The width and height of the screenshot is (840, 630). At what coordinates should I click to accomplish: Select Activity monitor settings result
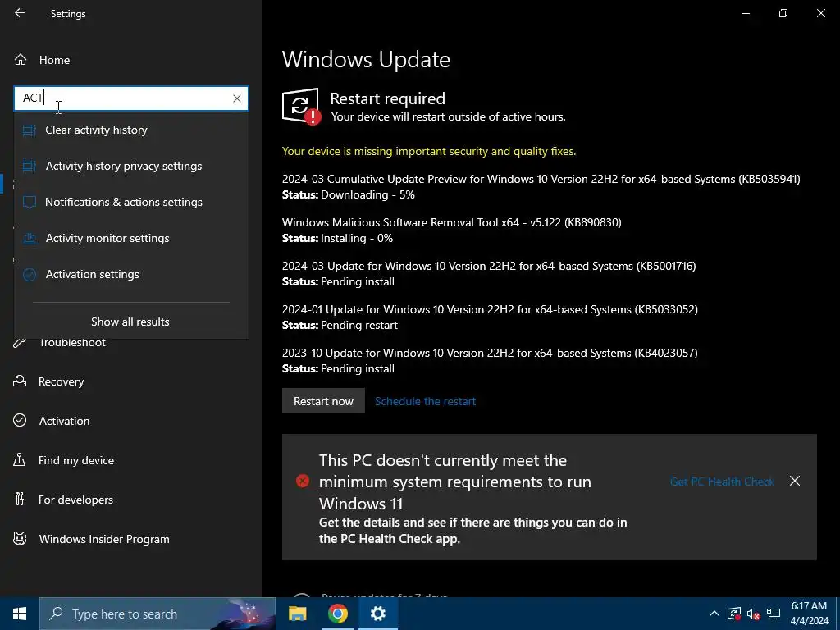pyautogui.click(x=131, y=239)
